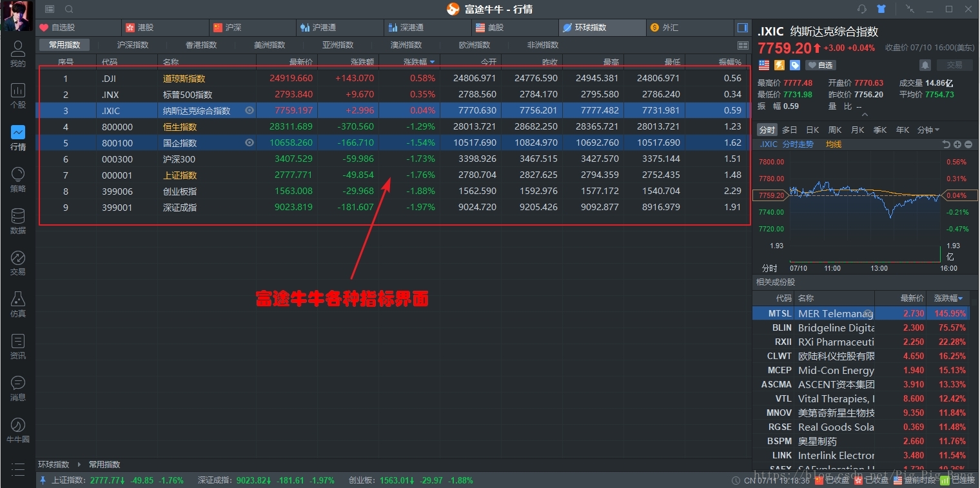Sort constituents list by 涨跌幅 arrow

(x=961, y=298)
